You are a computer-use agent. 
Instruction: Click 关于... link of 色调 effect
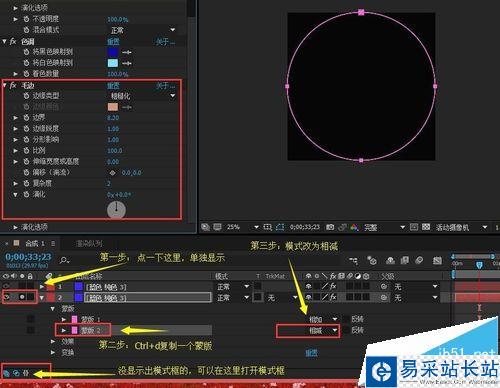click(x=165, y=42)
